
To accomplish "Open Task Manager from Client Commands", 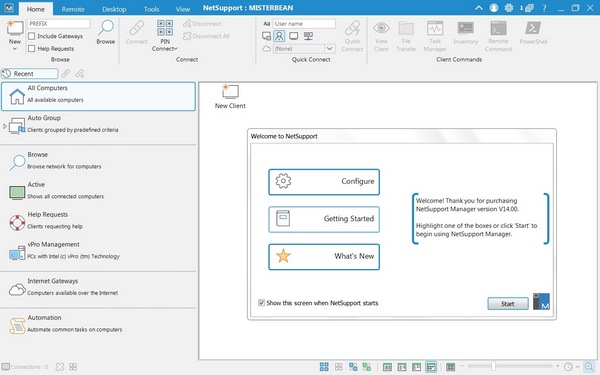I will pyautogui.click(x=435, y=36).
